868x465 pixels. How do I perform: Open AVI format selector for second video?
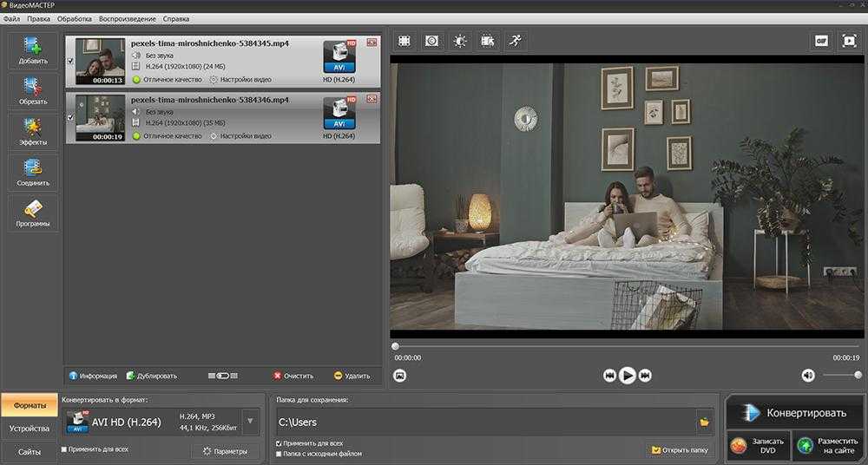point(339,113)
